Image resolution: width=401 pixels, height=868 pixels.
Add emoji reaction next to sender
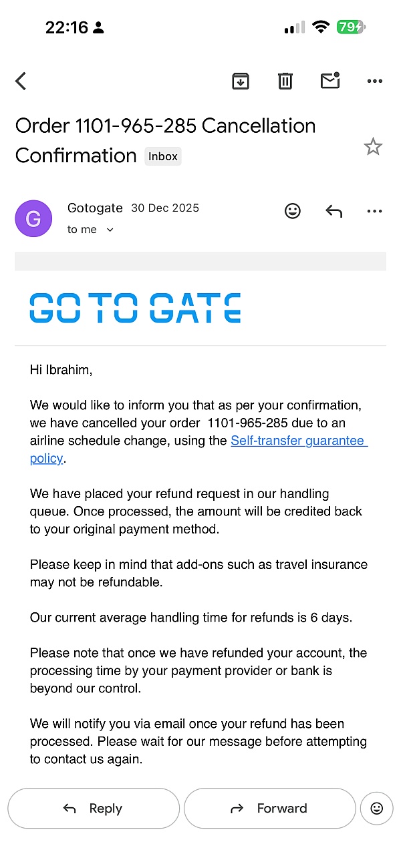click(x=293, y=211)
